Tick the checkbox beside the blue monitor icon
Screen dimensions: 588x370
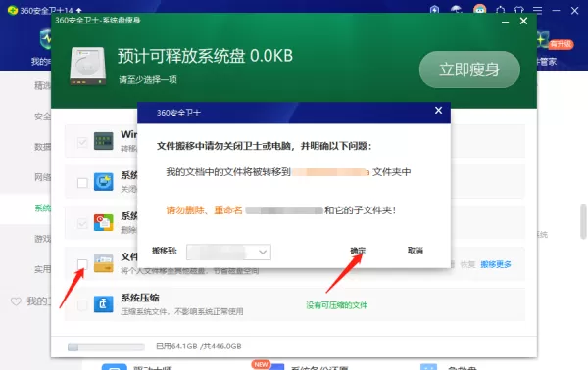click(x=82, y=183)
